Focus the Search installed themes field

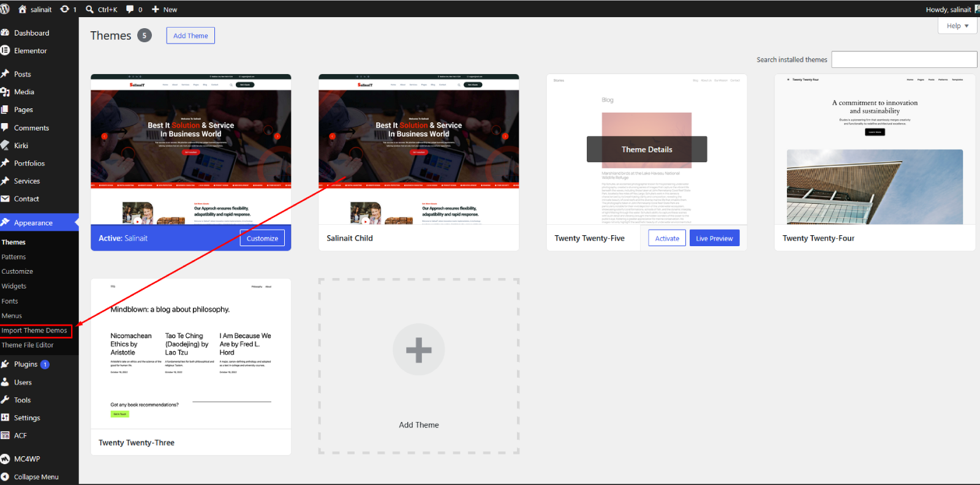904,59
